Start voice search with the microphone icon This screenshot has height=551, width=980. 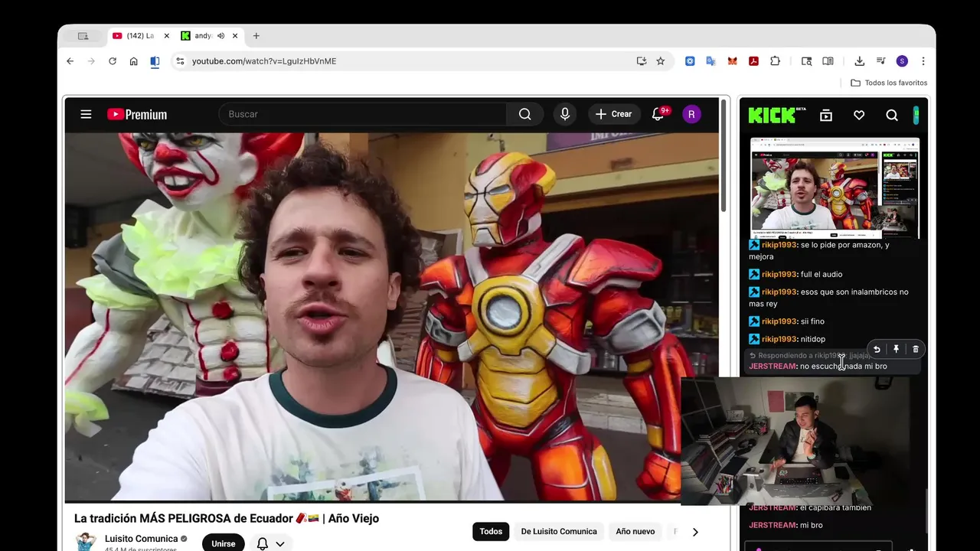coord(565,114)
